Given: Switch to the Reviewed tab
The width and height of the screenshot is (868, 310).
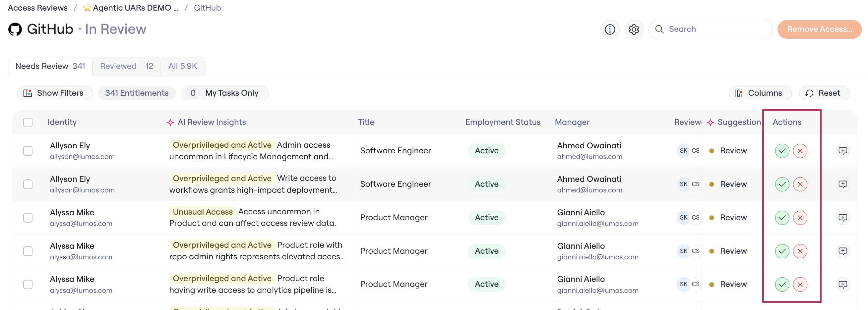Looking at the screenshot, I should [x=127, y=66].
